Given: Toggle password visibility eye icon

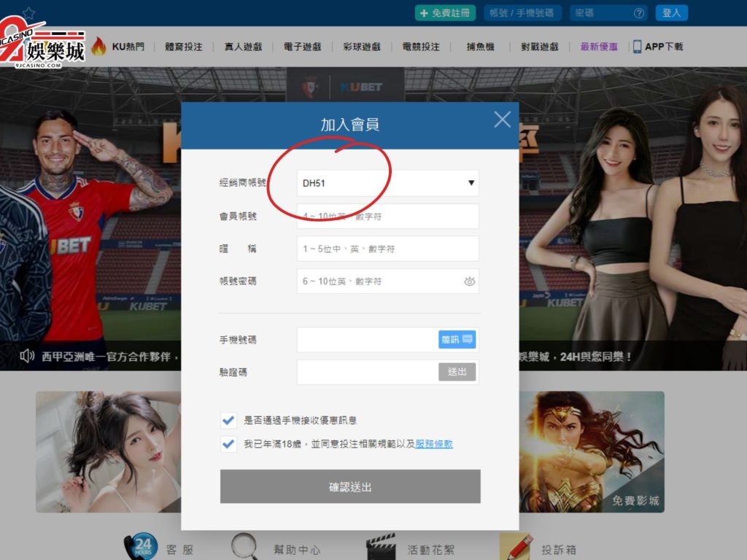Looking at the screenshot, I should click(x=469, y=281).
